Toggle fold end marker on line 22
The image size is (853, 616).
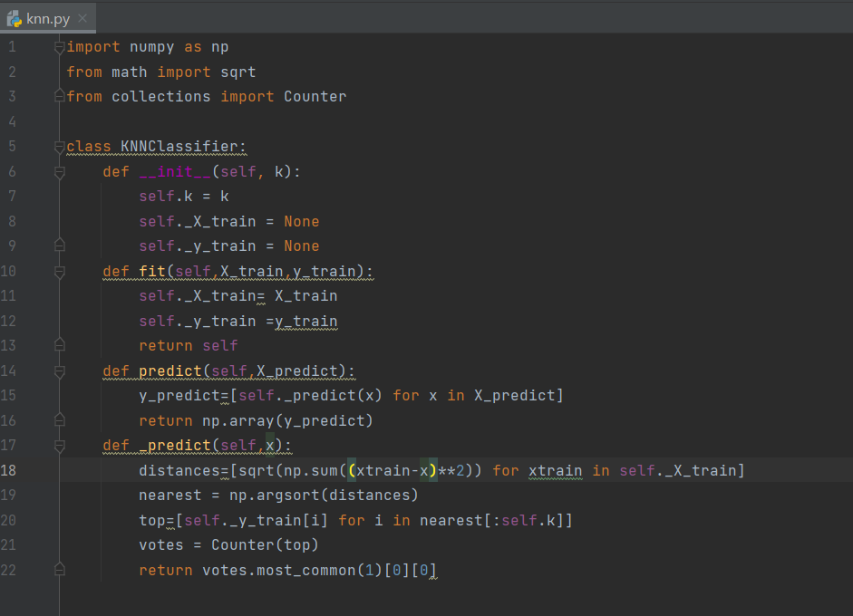[60, 570]
